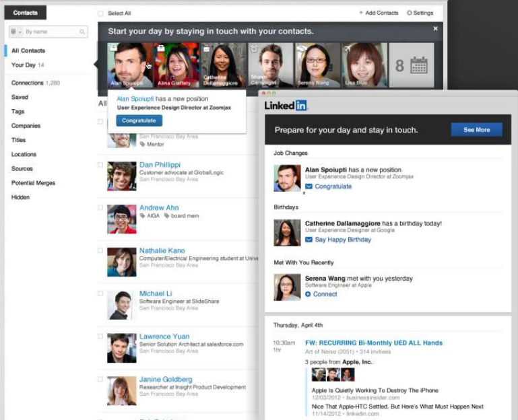This screenshot has width=518, height=420.
Task: Open Dan Phillippi's profile name
Action: coord(160,165)
